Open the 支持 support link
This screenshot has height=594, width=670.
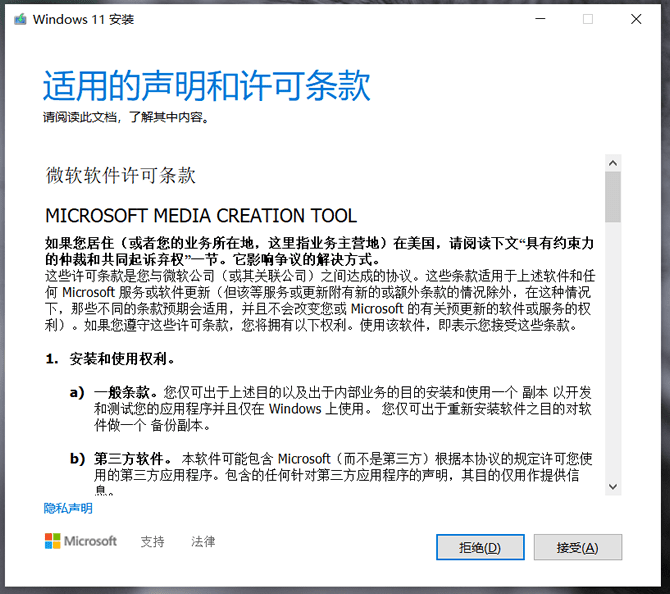click(153, 541)
